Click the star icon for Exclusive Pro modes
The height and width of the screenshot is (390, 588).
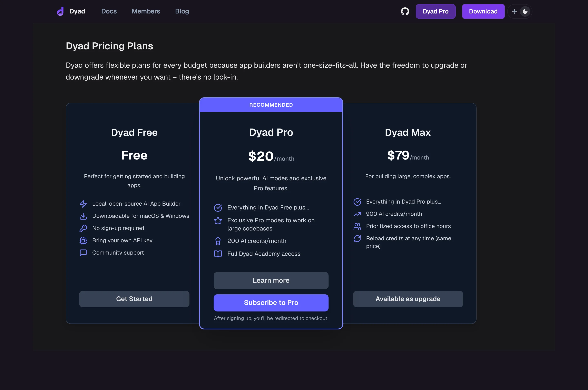click(218, 220)
